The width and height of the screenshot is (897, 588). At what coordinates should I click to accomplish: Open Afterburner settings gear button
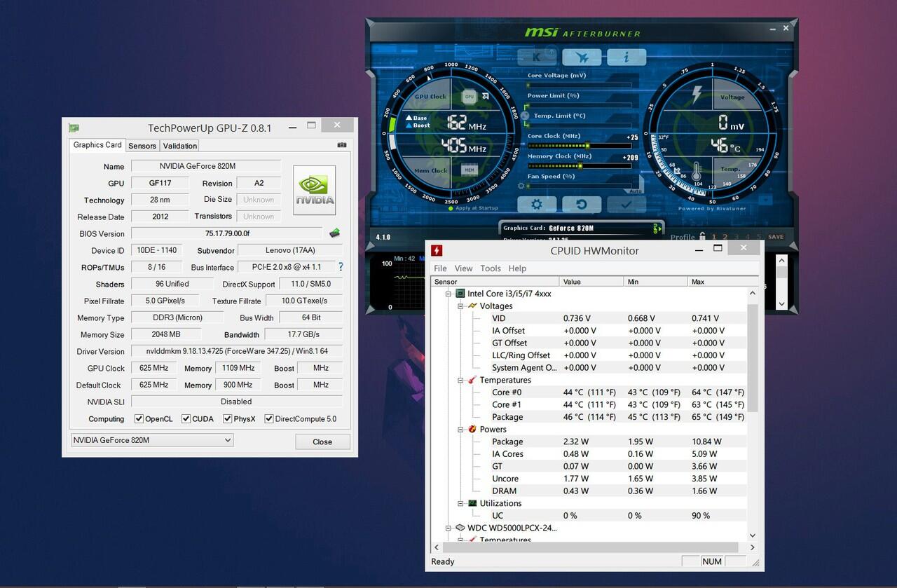coord(537,205)
